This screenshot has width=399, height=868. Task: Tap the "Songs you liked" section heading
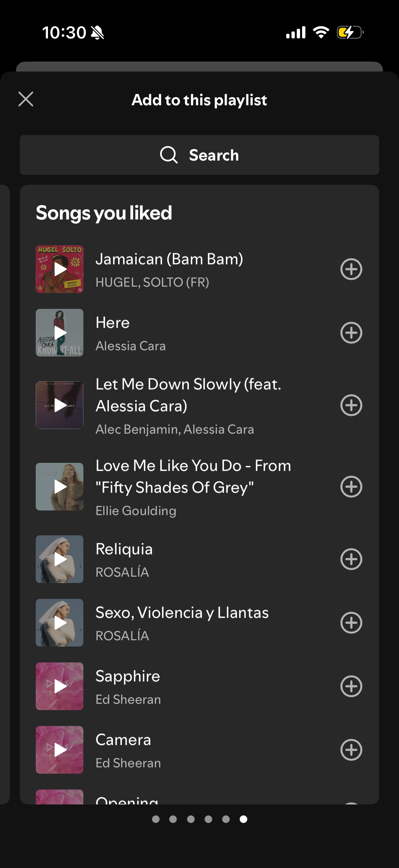104,212
